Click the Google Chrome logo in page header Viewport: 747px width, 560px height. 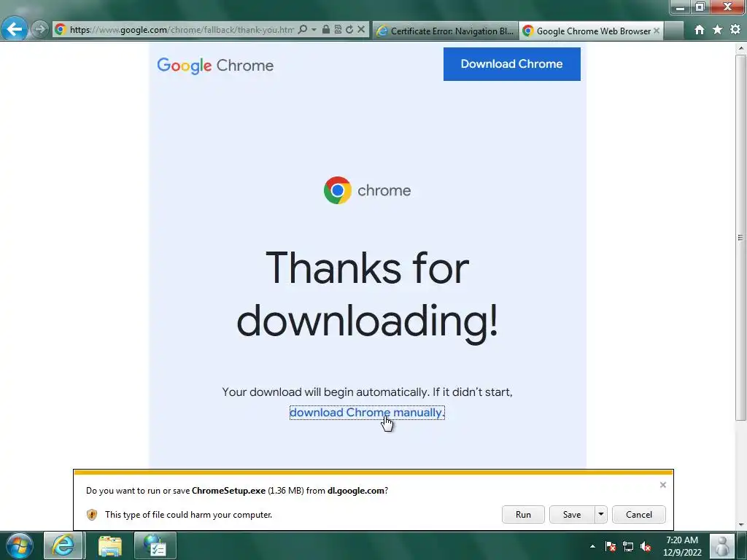click(215, 65)
